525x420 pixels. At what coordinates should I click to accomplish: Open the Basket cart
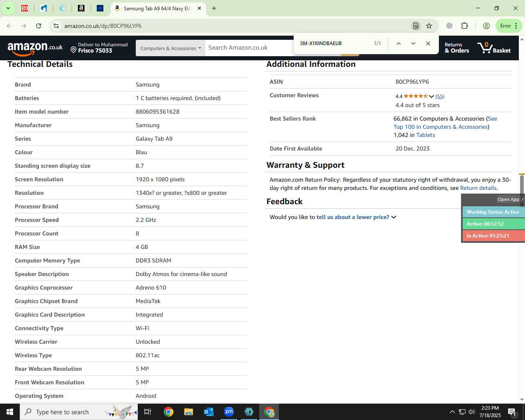[494, 48]
